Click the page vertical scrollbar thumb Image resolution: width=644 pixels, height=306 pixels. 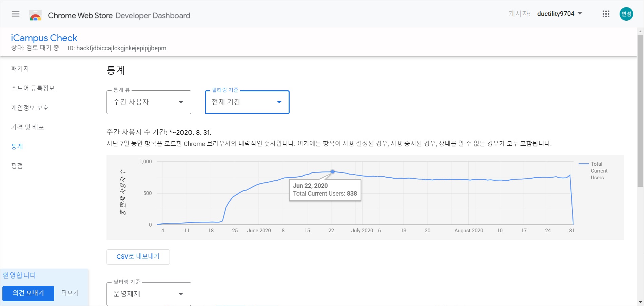click(640, 110)
